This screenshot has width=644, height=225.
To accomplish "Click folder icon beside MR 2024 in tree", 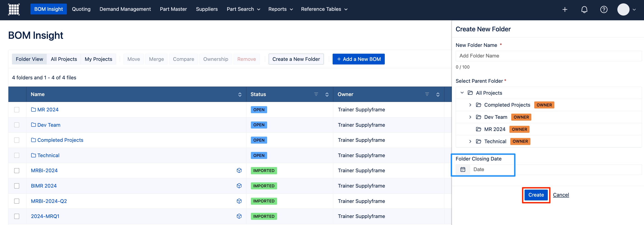I will click(478, 129).
